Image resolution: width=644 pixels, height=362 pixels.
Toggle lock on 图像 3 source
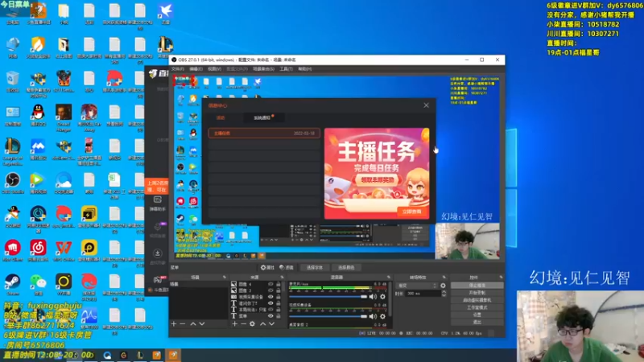click(x=279, y=290)
